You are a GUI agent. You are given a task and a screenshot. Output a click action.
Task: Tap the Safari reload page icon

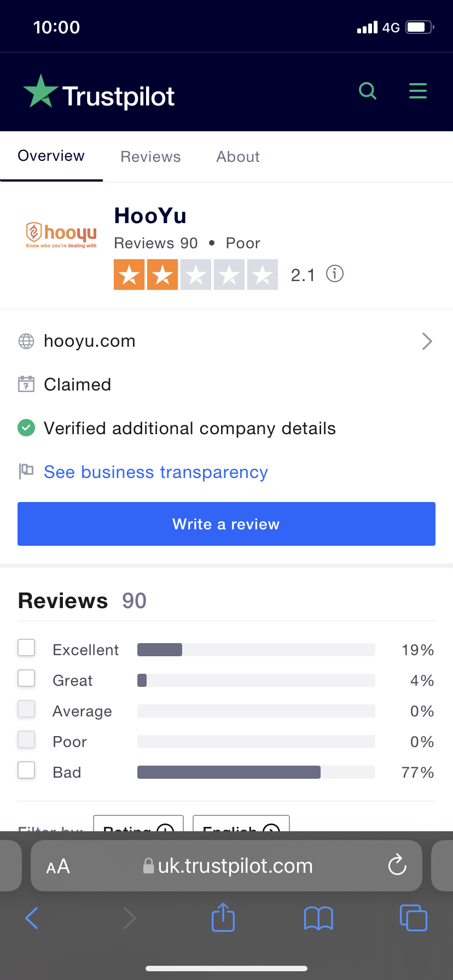(397, 865)
